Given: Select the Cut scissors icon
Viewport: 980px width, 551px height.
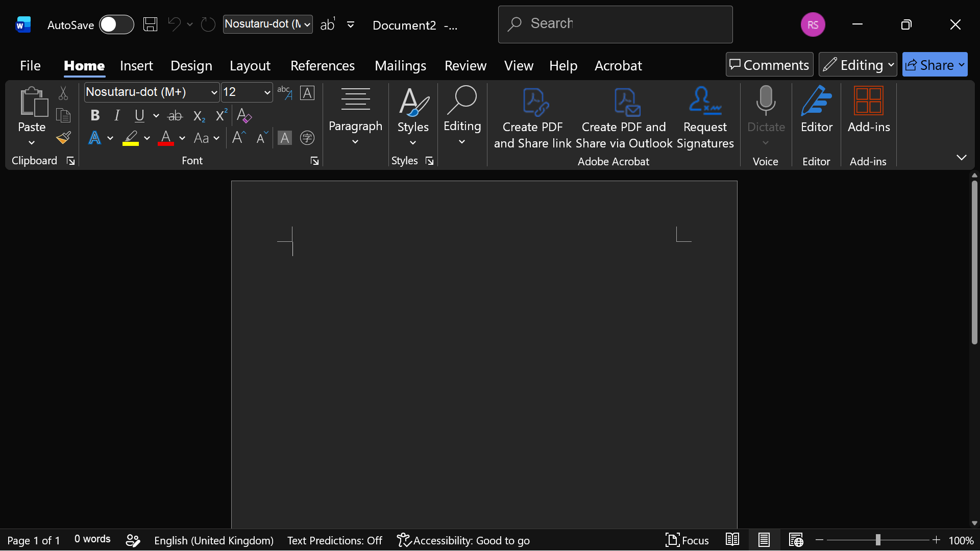Looking at the screenshot, I should (x=63, y=93).
